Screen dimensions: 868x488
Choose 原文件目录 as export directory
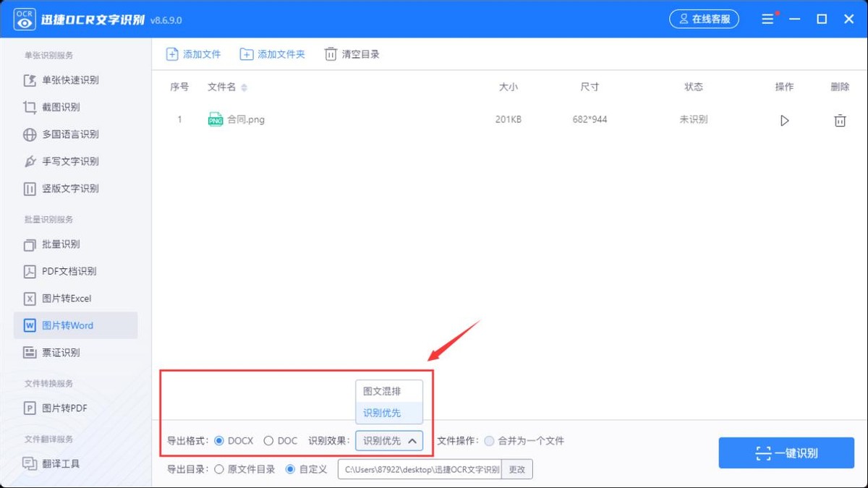pyautogui.click(x=221, y=468)
